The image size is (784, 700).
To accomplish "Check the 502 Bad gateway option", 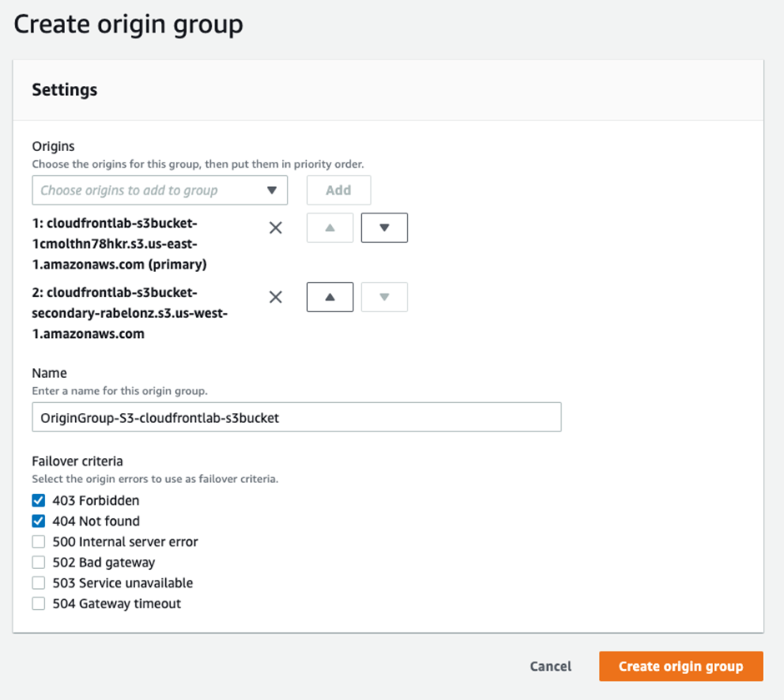I will click(38, 562).
